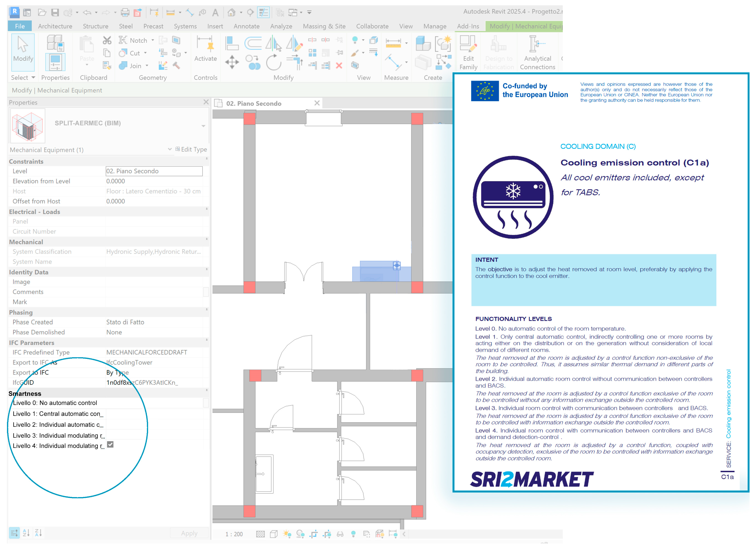Open the Systems ribbon tab
Screen dimensions: 756x551
[185, 26]
